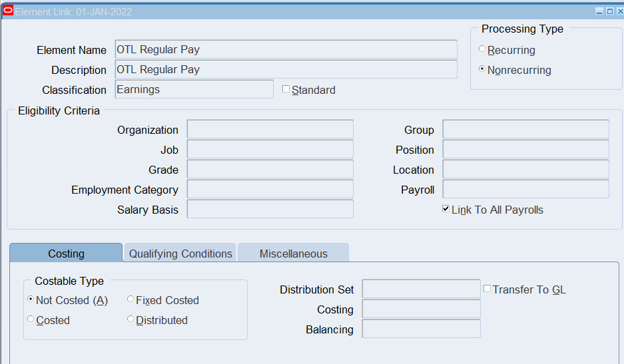
Task: Click into the Payroll field
Action: [x=525, y=189]
